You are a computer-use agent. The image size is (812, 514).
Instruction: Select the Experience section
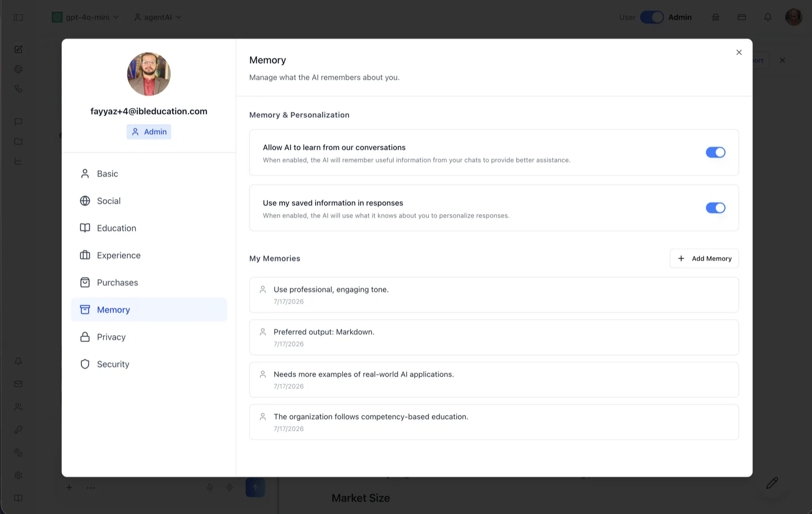pyautogui.click(x=149, y=255)
